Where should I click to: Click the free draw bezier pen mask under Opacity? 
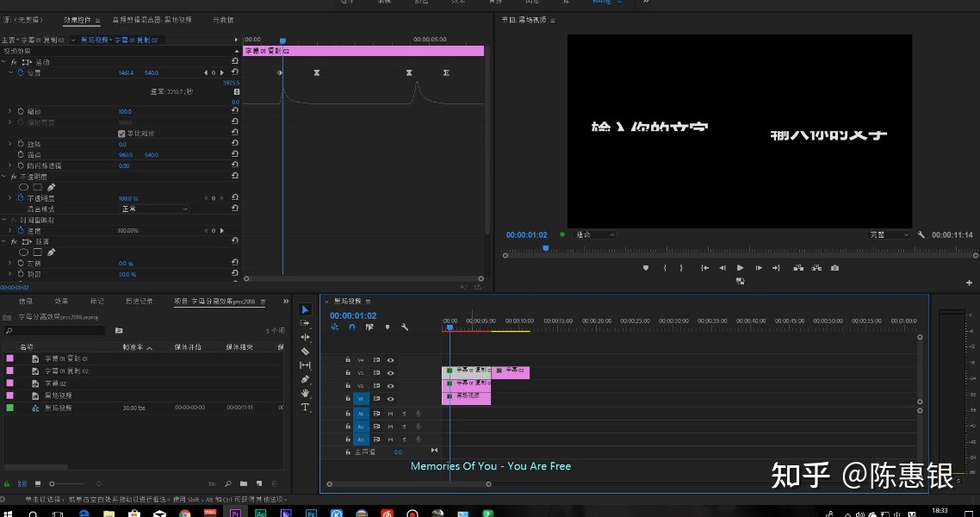point(52,187)
